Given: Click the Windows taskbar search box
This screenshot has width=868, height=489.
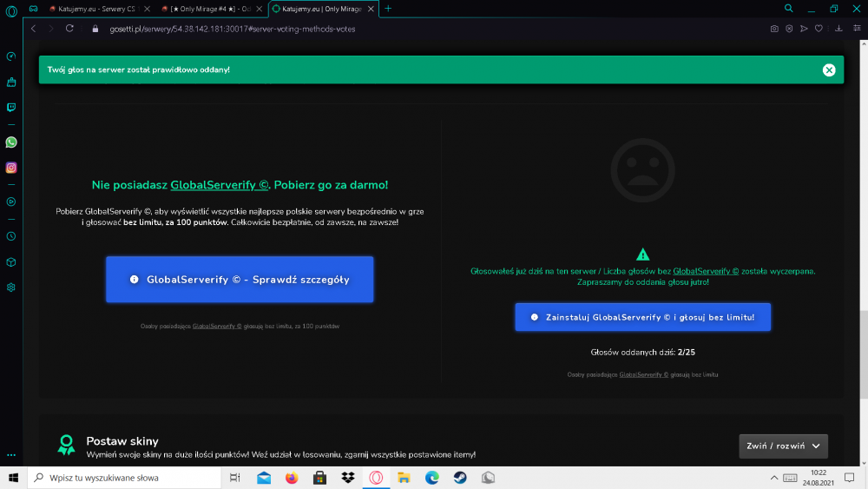Looking at the screenshot, I should [x=124, y=478].
